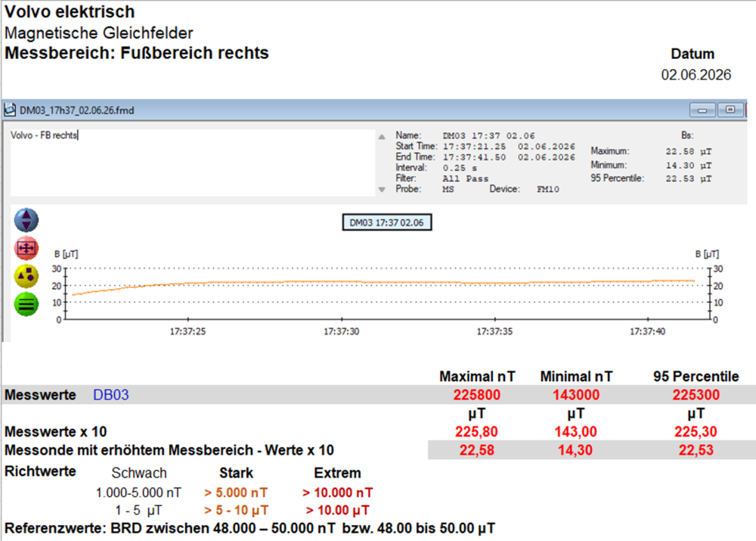
Task: Click the Device value FM10
Action: pos(547,189)
